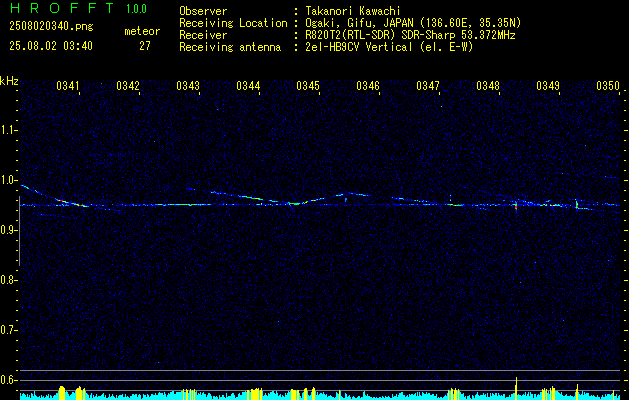629x400 pixels.
Task: Click the Receiving Location Ogaki, Gifu text
Action: [x=413, y=23]
